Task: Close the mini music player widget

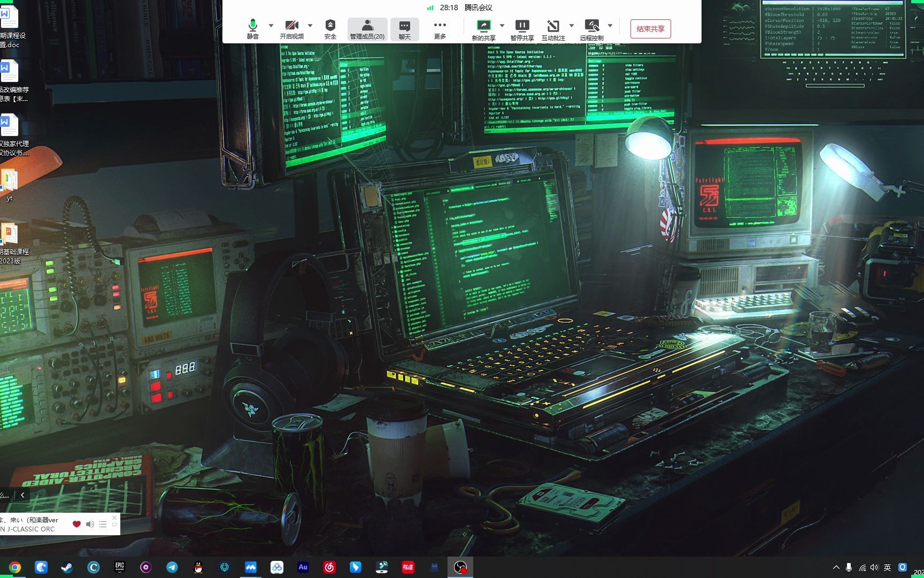Action: pyautogui.click(x=114, y=518)
